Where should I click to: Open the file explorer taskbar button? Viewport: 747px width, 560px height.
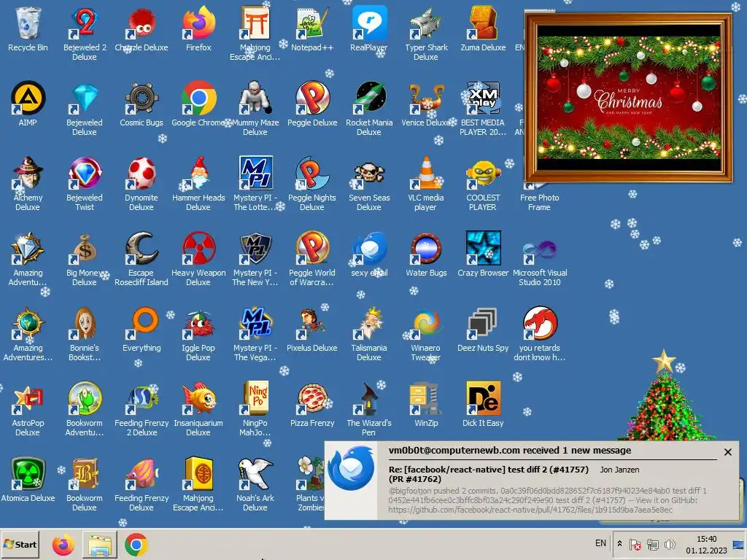point(100,544)
